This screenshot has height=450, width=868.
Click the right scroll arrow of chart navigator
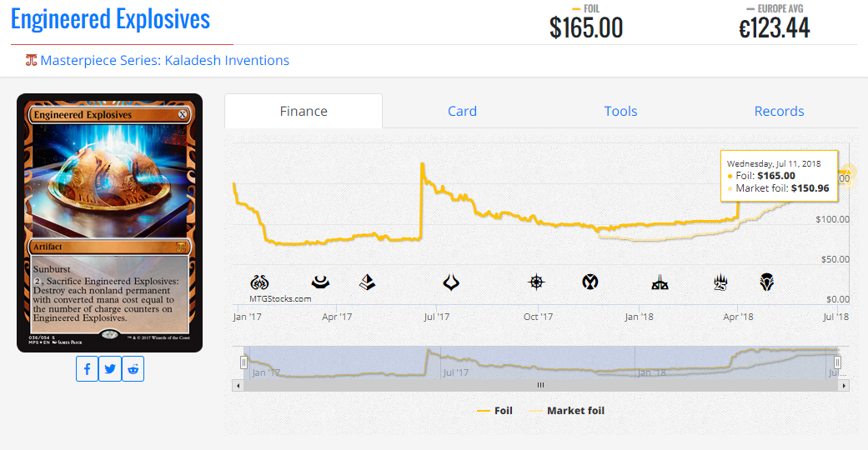pos(844,385)
